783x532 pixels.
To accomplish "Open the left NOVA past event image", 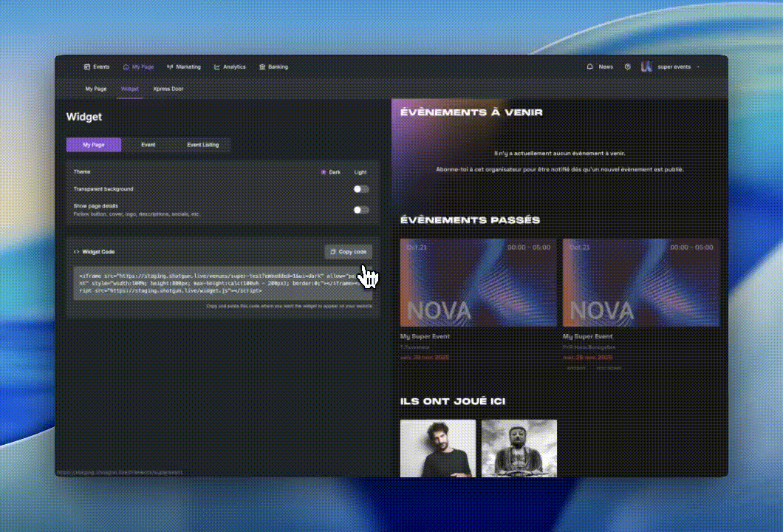I will pos(479,283).
